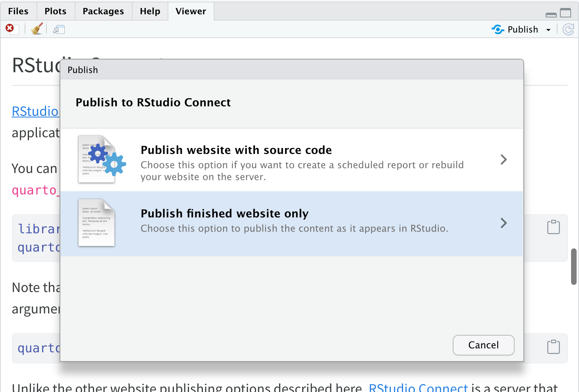Copy the lower quarto code block
The image size is (579, 392).
point(553,347)
